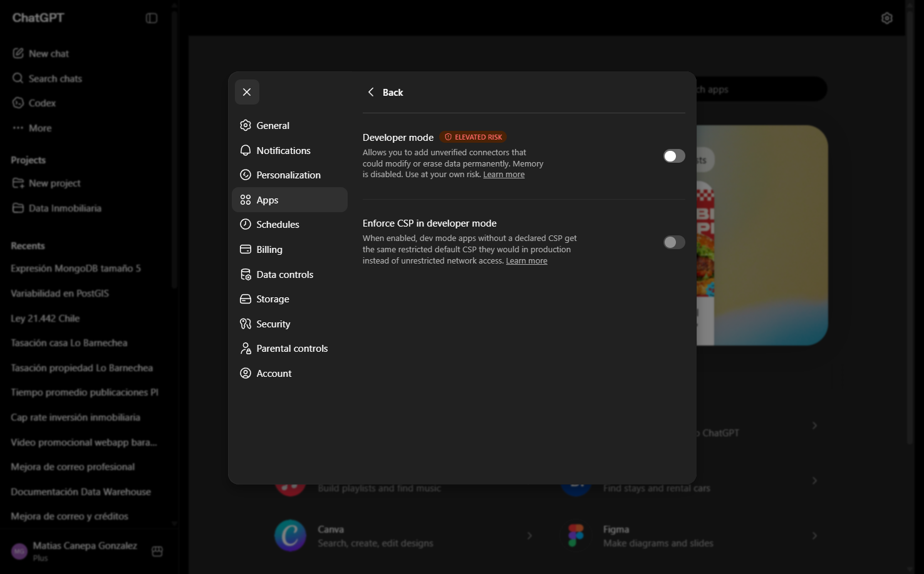This screenshot has width=924, height=574.
Task: Open the Variabilidad en PostGIS chat
Action: tap(60, 294)
